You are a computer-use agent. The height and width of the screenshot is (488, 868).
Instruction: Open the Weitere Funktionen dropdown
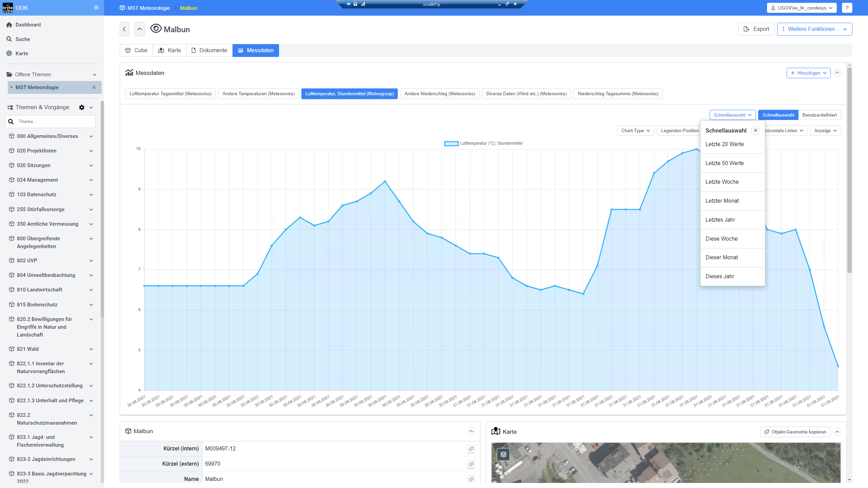click(x=814, y=29)
